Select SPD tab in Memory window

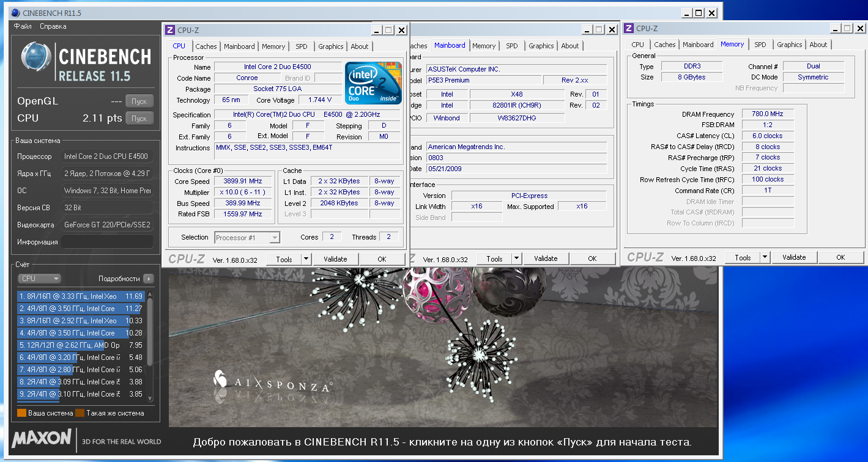point(760,45)
